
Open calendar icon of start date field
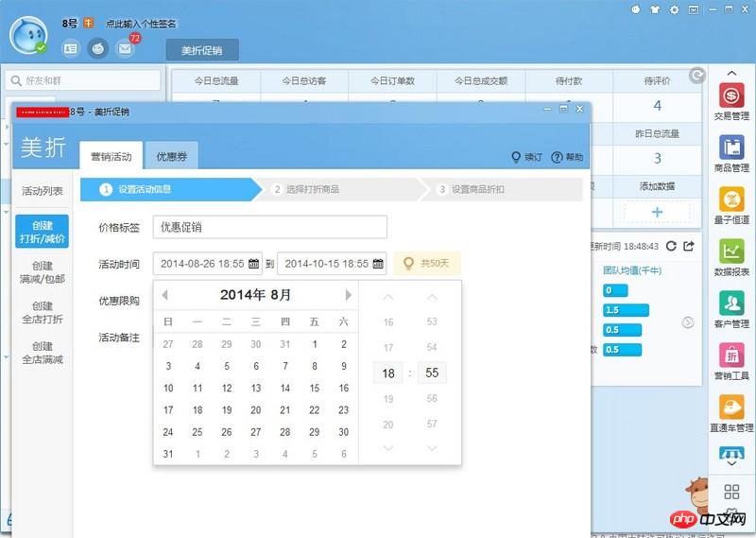[253, 264]
